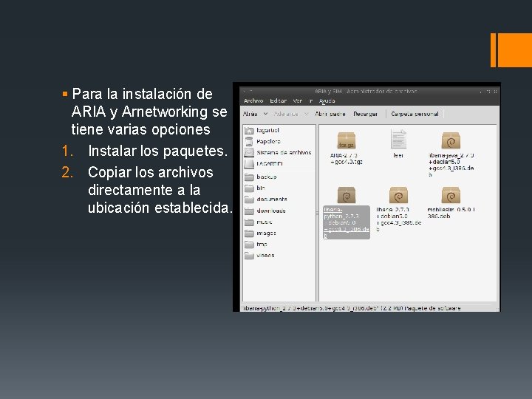Image resolution: width=532 pixels, height=399 pixels.
Task: Click the Atrás back button
Action: [250, 114]
